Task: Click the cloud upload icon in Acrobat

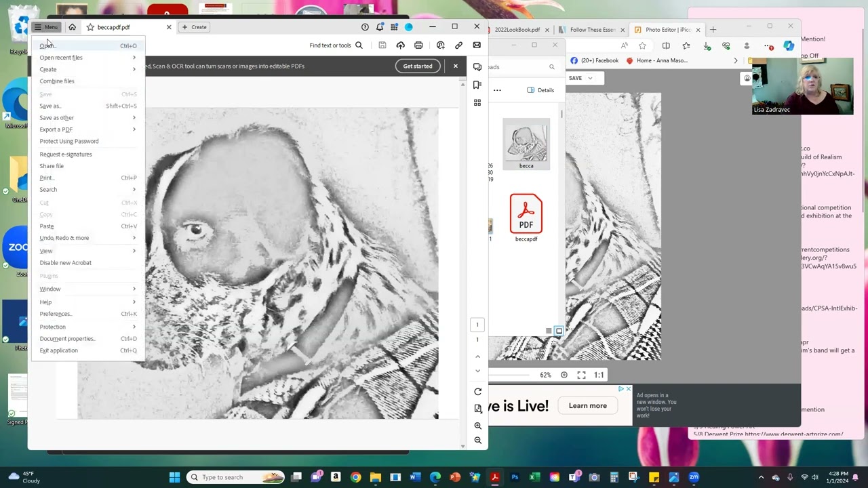Action: click(x=400, y=45)
